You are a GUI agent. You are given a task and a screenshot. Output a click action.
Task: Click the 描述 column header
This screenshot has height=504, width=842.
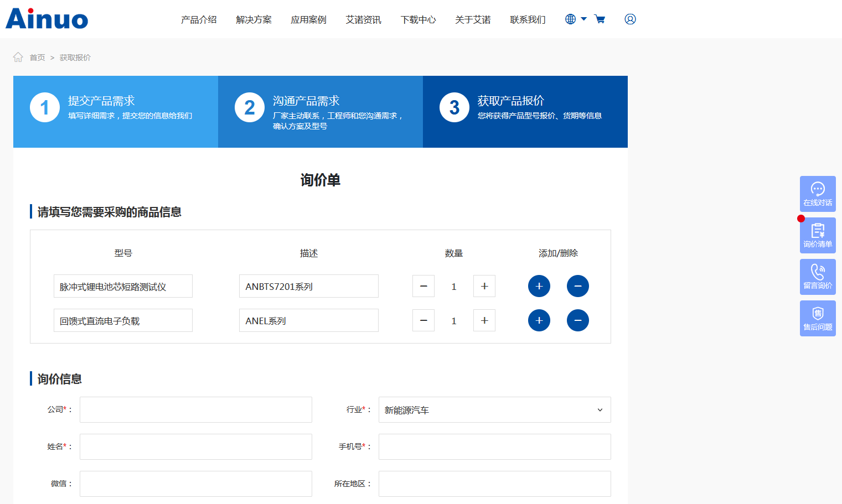pos(309,253)
